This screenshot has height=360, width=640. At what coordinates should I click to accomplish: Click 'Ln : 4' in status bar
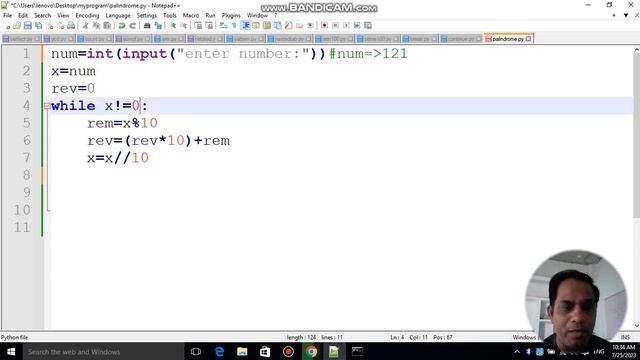[397, 337]
